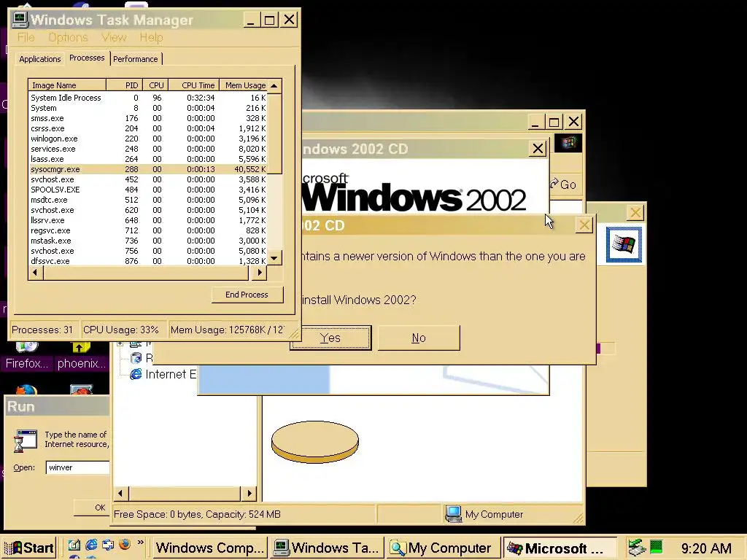Viewport: 747px width, 560px height.
Task: Switch to the Performance tab
Action: coord(136,59)
